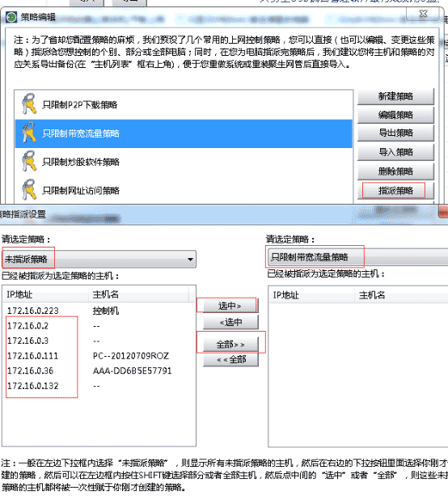This screenshot has width=448, height=504.
Task: Open the 未指派策略 dropdown on the left
Action: pyautogui.click(x=99, y=259)
